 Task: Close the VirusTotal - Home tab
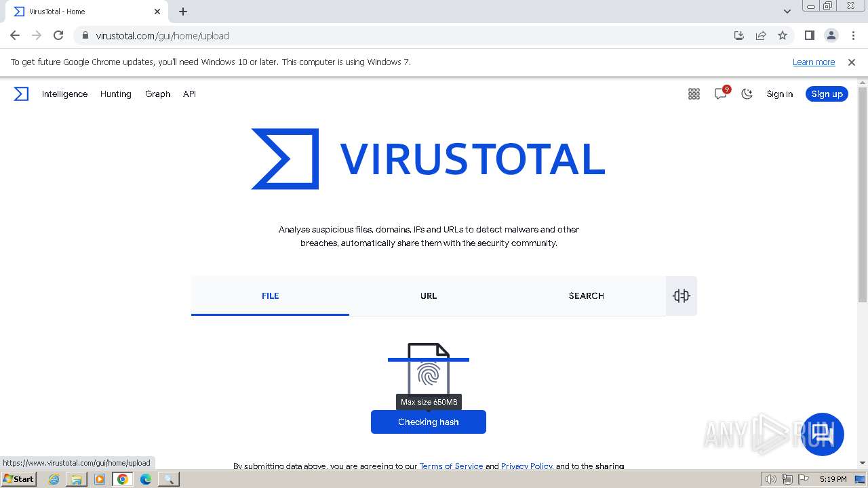[x=157, y=12]
